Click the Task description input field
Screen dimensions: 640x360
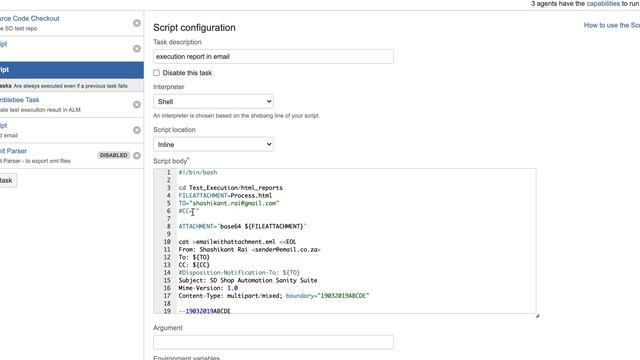(273, 56)
